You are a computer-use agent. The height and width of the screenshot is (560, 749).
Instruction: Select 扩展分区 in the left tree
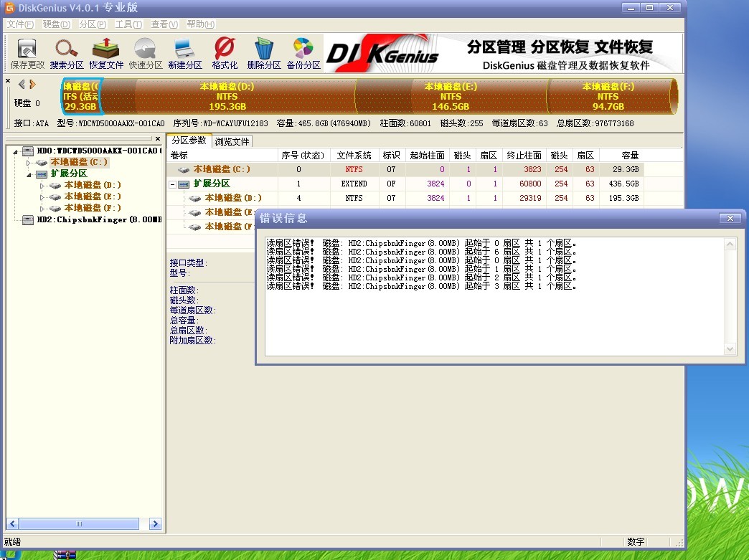(x=69, y=174)
